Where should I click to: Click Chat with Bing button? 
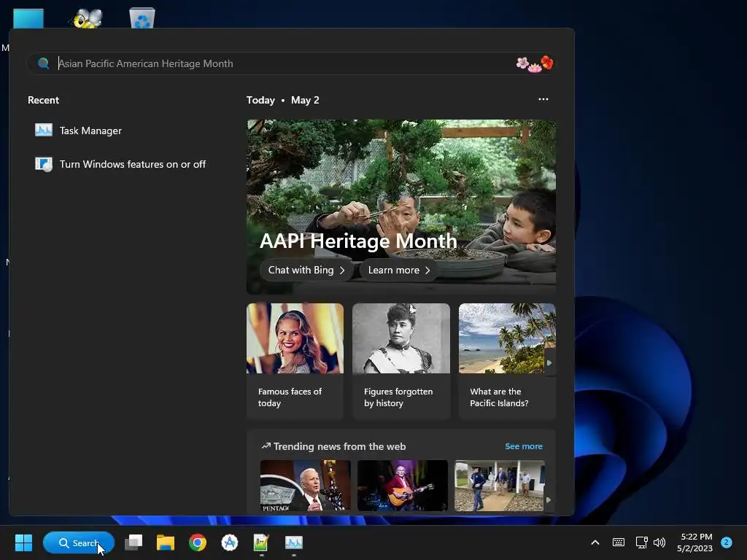click(x=306, y=270)
